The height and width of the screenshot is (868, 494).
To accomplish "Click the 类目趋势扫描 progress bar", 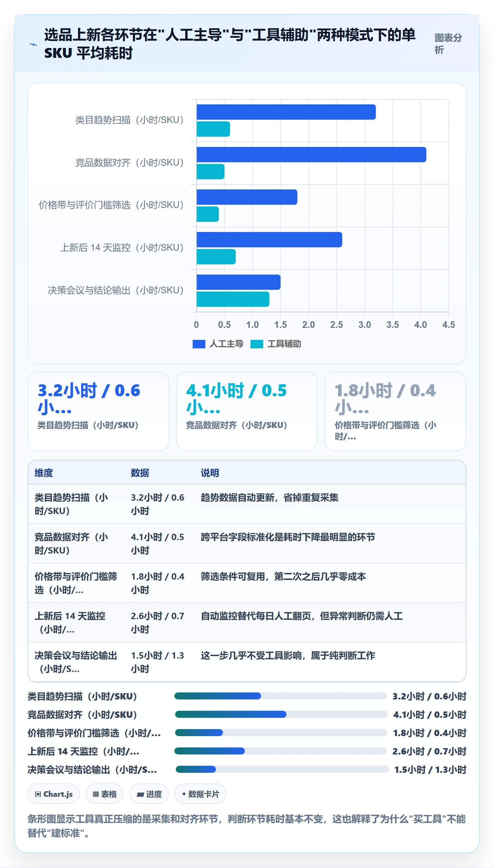I will 281,696.
